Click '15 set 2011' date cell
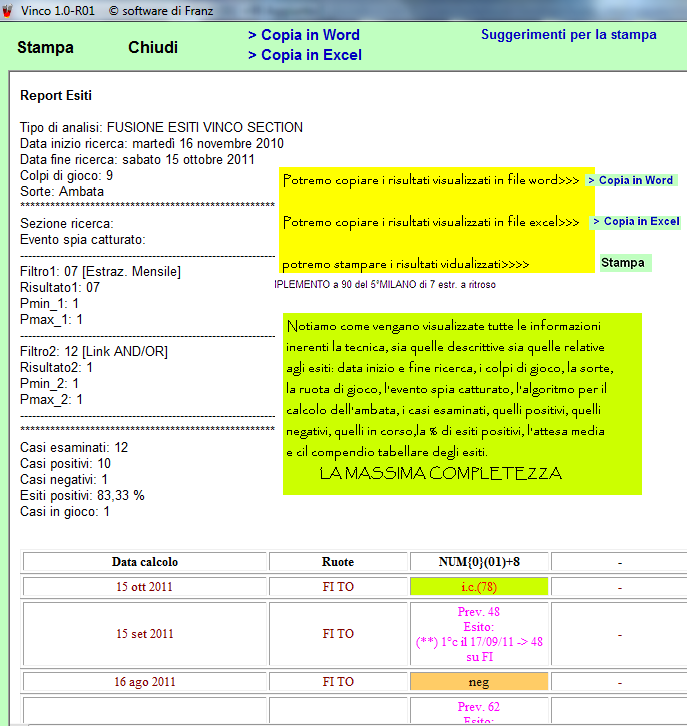 click(x=145, y=634)
